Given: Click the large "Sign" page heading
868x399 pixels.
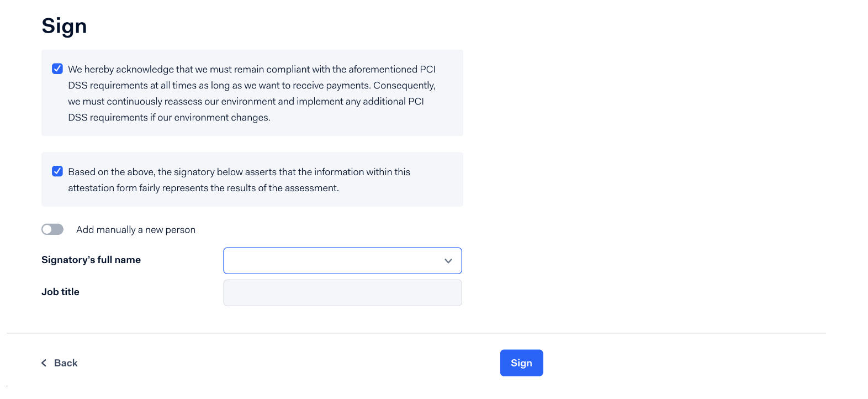Looking at the screenshot, I should [64, 26].
